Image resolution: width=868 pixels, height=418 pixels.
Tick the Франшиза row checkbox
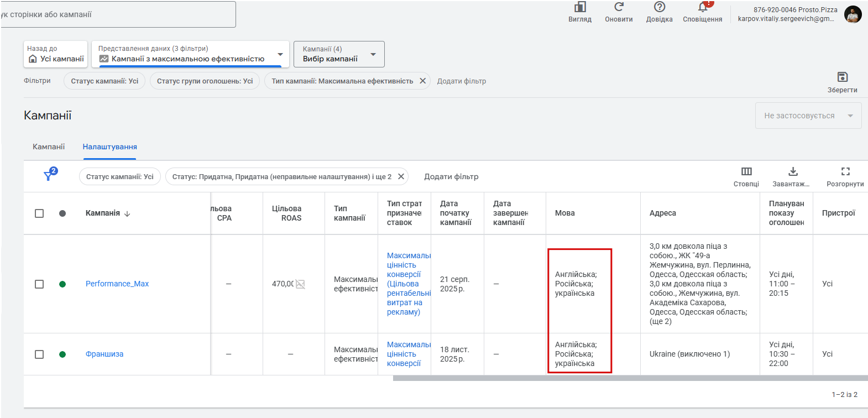pyautogui.click(x=39, y=354)
